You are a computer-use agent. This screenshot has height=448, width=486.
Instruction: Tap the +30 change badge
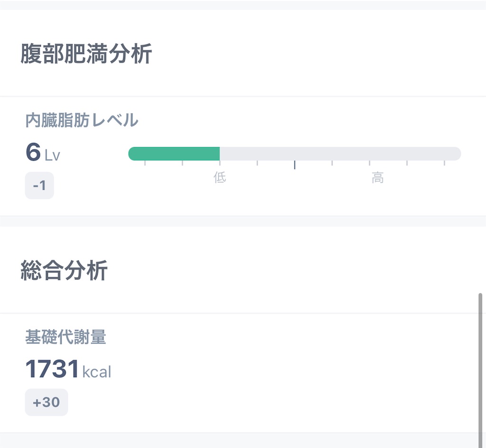(x=47, y=402)
